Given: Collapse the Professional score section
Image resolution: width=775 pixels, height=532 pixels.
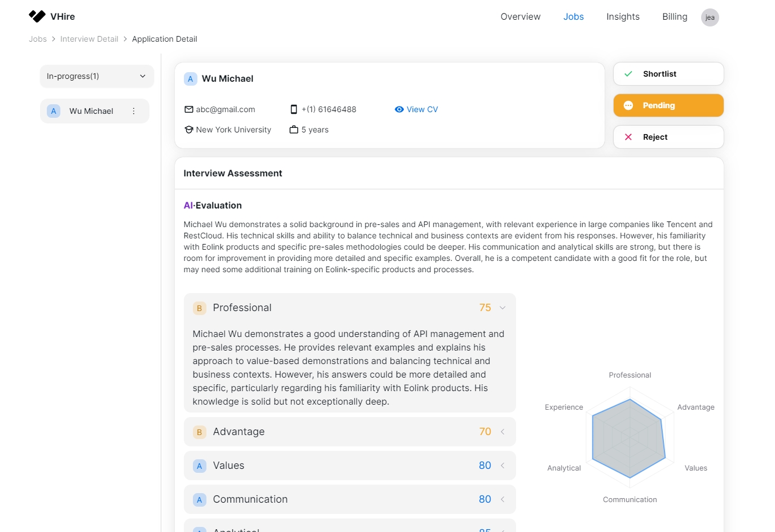Looking at the screenshot, I should tap(503, 308).
